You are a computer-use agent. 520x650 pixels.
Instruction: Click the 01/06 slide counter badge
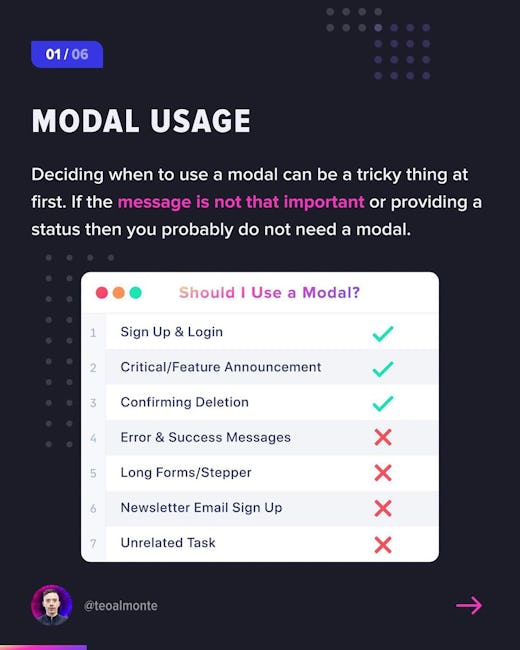click(67, 54)
